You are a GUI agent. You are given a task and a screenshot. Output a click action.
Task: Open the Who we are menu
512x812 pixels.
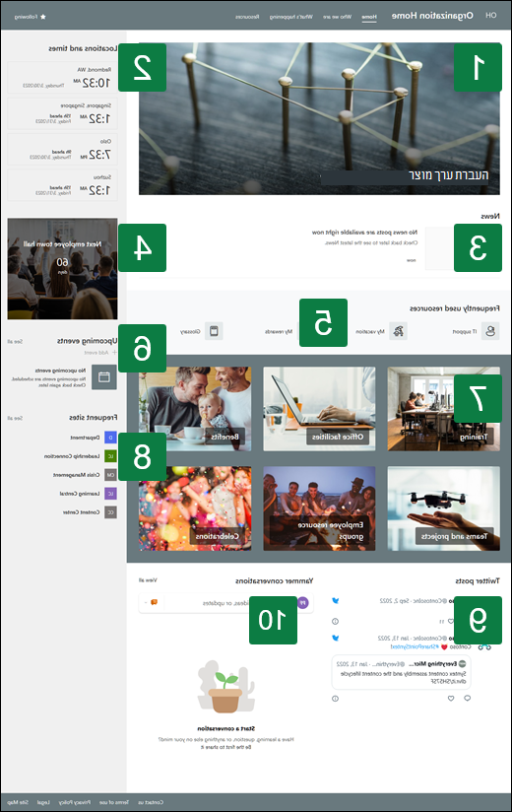click(337, 17)
